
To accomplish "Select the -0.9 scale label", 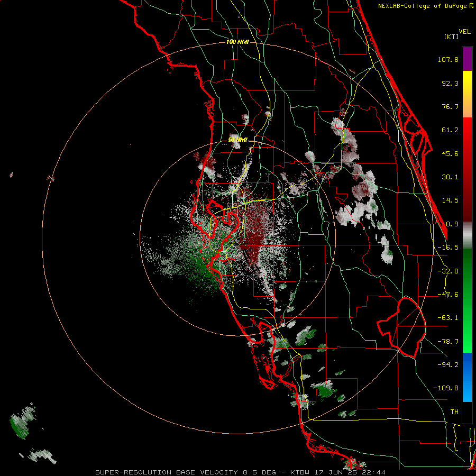I will coord(450,224).
